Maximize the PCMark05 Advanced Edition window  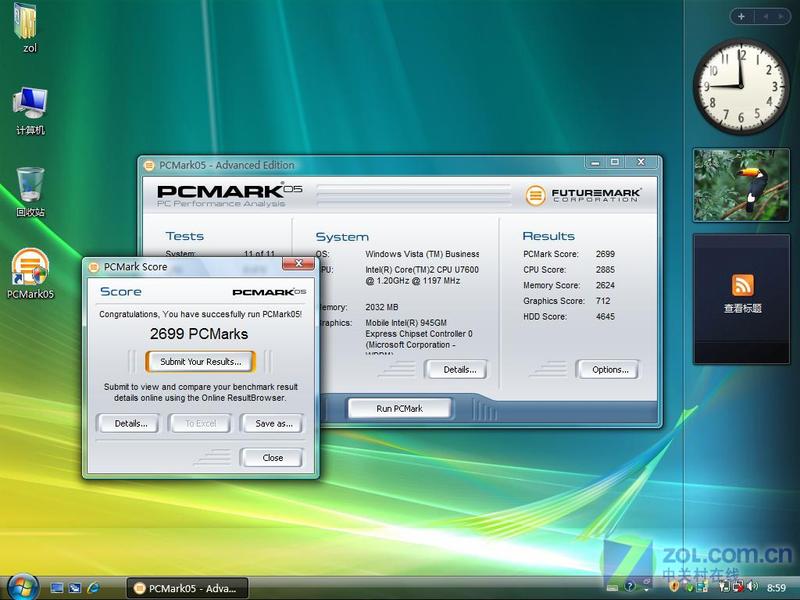coord(615,163)
